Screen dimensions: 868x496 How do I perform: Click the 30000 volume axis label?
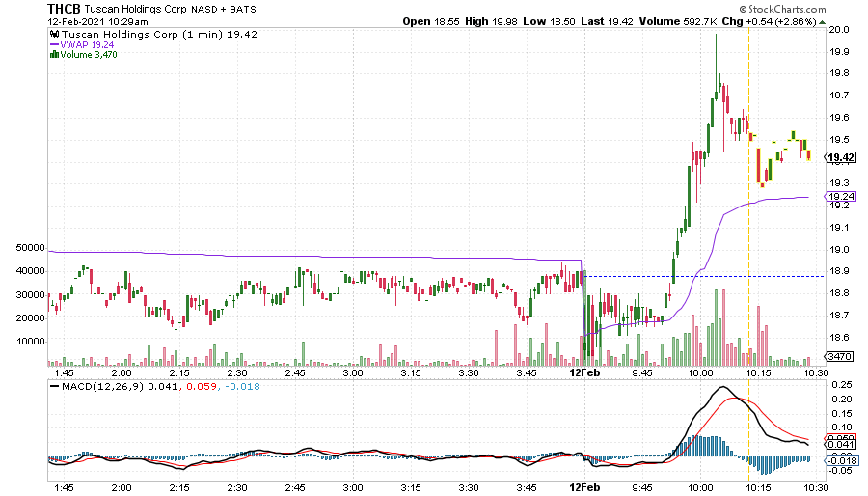pos(31,294)
